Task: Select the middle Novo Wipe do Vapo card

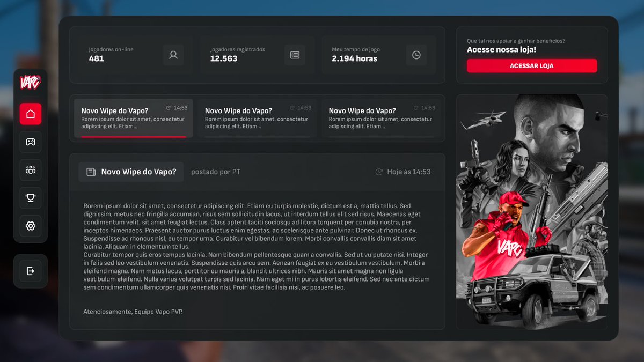Action: (x=257, y=119)
